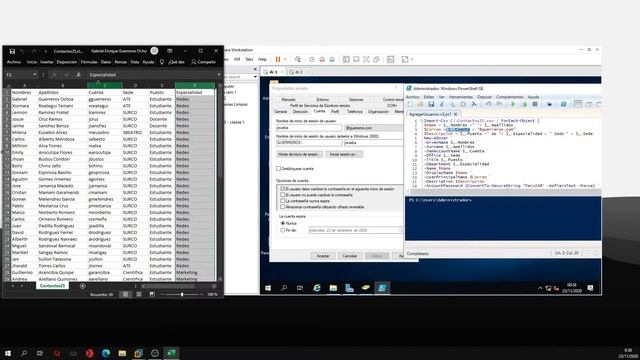The height and width of the screenshot is (360, 640).
Task: Click Undo icon in PowerShell ISE toolbar
Action: pos(488,104)
